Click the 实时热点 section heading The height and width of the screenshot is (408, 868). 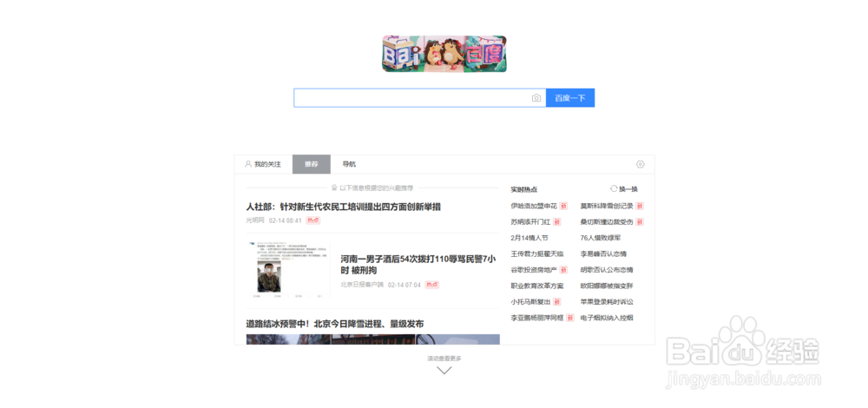(523, 189)
